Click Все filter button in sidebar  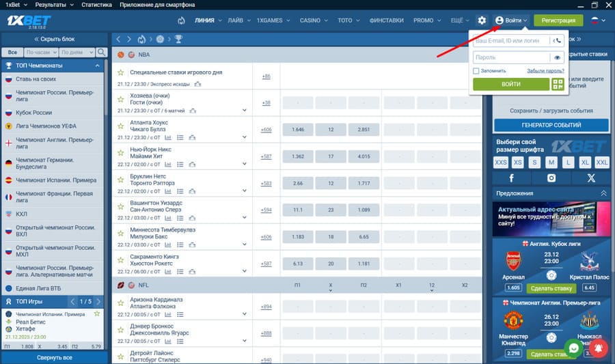point(12,52)
